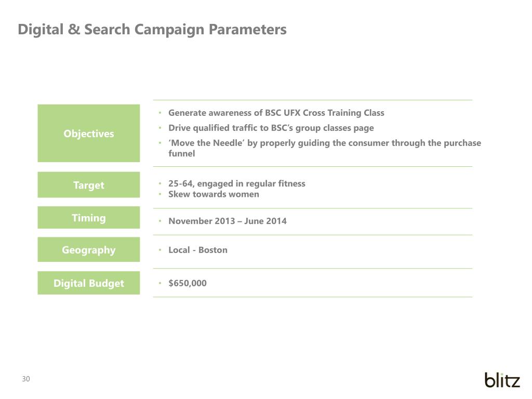Click the bullet dot before Local - Boston
The height and width of the screenshot is (399, 532).
[160, 250]
